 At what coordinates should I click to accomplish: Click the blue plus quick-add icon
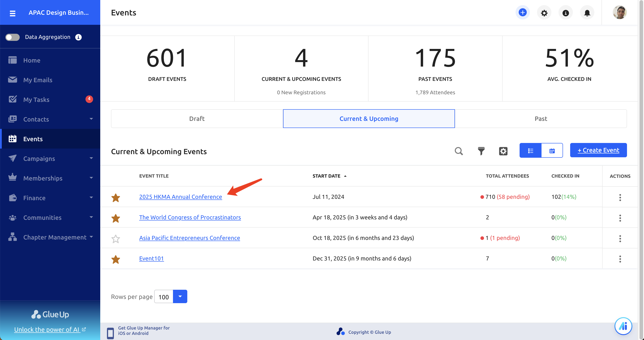[x=522, y=13]
